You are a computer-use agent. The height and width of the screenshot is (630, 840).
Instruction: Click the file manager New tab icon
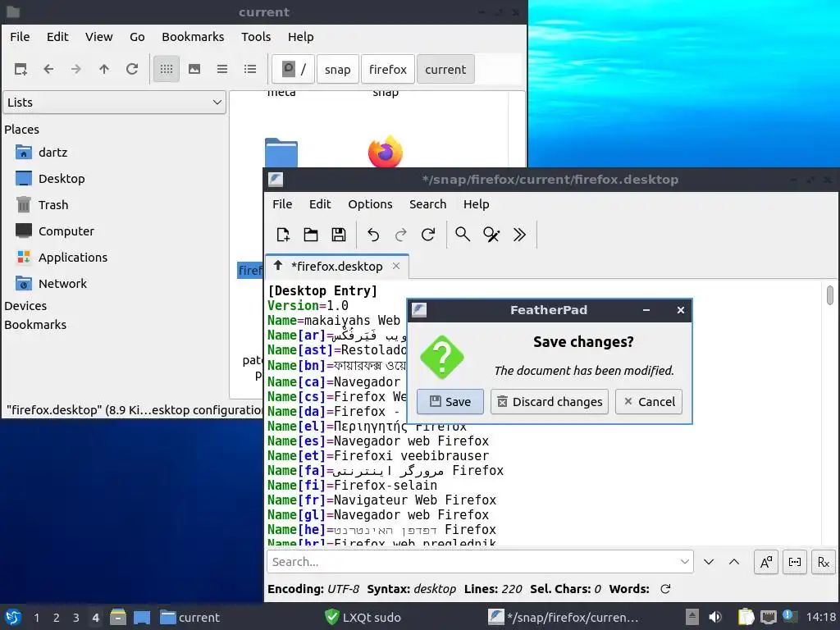[21, 69]
